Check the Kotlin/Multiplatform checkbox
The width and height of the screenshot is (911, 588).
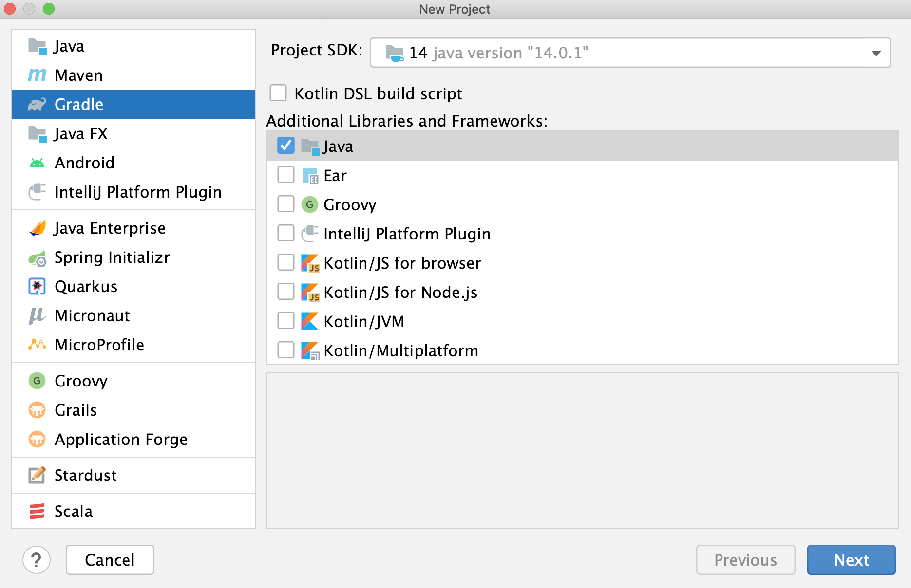286,350
